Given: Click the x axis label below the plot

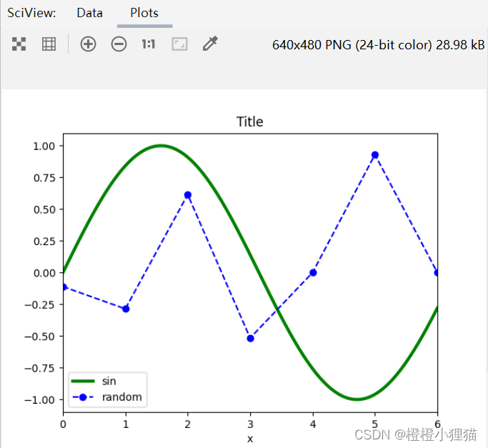Looking at the screenshot, I should point(250,439).
